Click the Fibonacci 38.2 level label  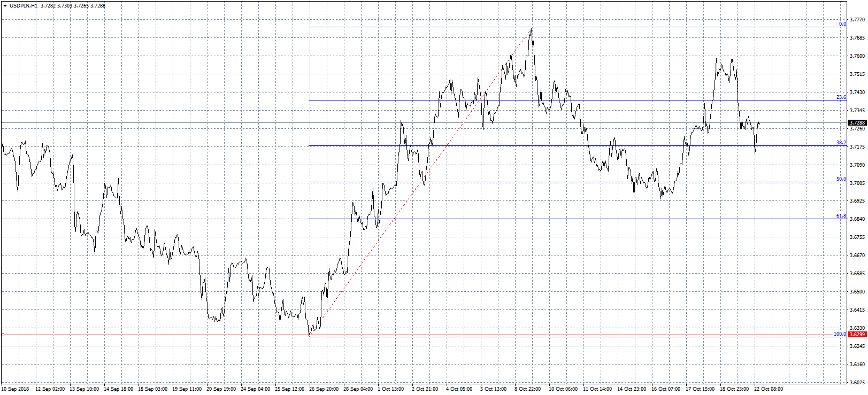tap(841, 143)
